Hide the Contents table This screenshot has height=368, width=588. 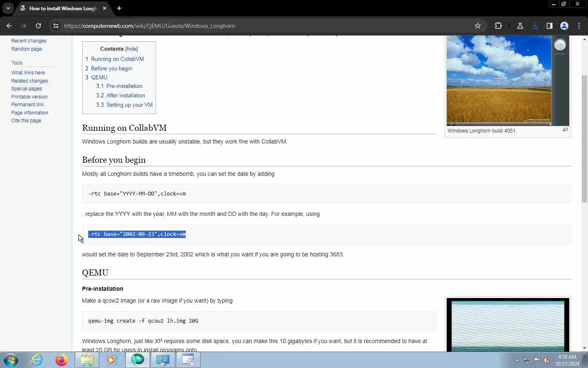click(x=131, y=49)
